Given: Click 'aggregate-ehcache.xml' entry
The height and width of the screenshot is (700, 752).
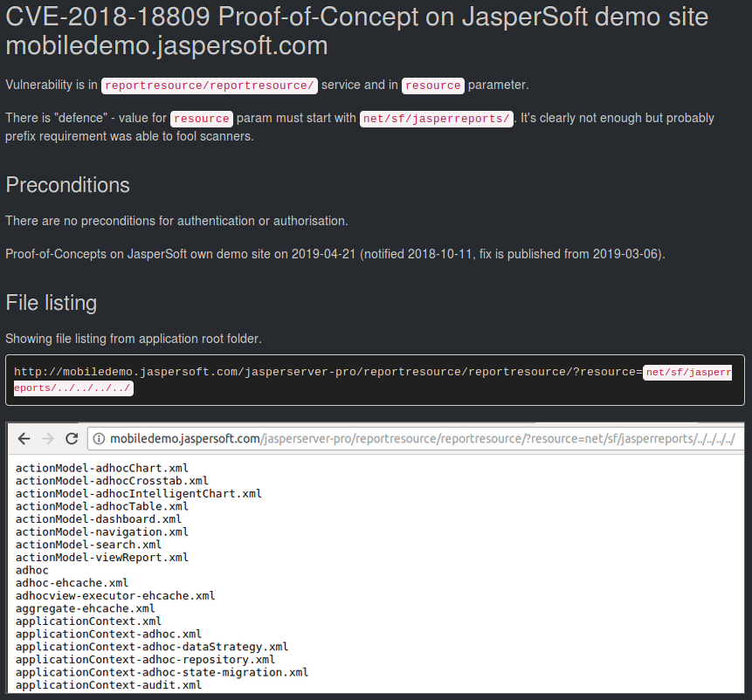Looking at the screenshot, I should click(85, 608).
